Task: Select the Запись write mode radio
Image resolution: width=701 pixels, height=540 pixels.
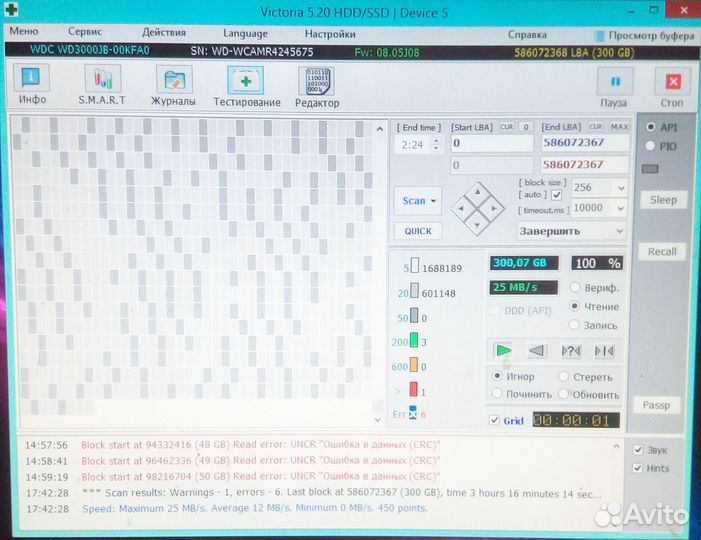Action: [x=575, y=325]
